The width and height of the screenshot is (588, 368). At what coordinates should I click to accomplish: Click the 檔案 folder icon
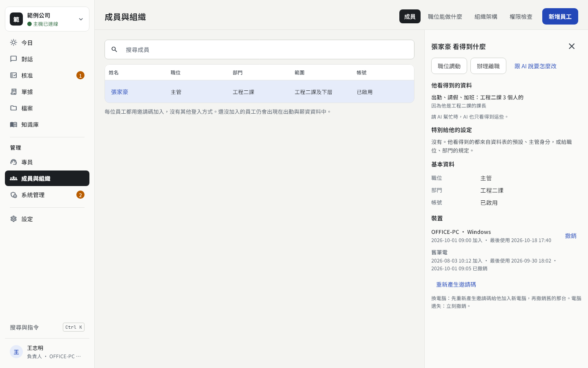point(13,108)
